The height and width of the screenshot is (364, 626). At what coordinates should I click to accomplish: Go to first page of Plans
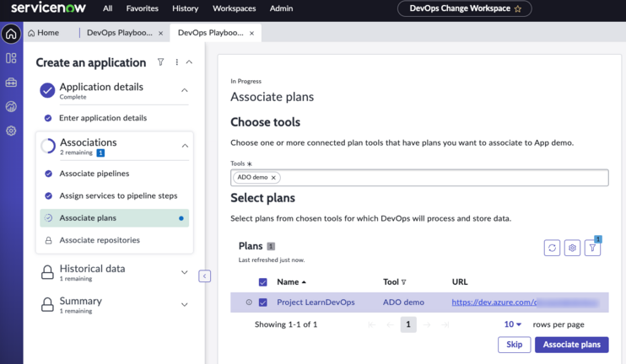(372, 325)
